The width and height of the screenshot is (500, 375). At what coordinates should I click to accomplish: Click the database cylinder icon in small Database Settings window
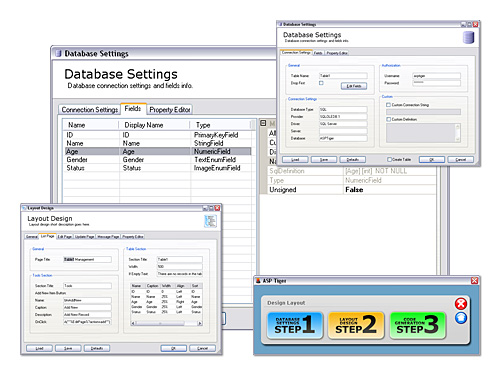468,37
